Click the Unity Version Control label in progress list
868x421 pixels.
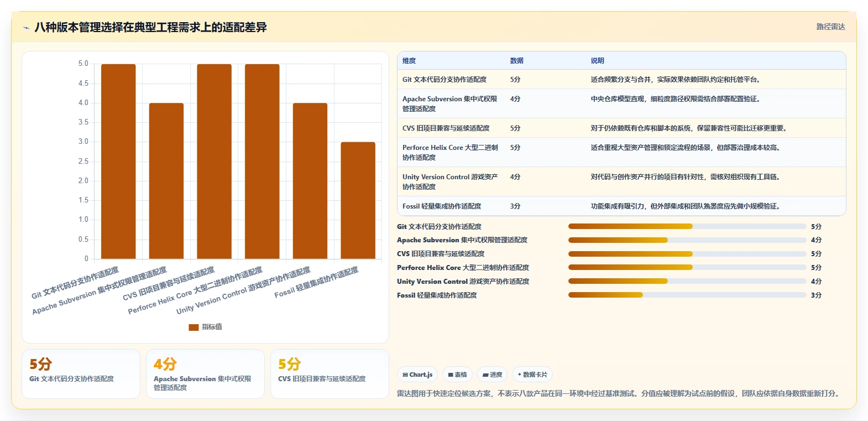[463, 281]
